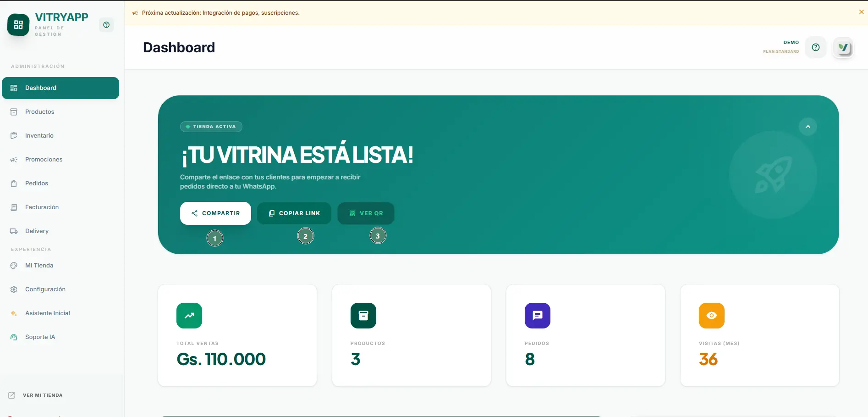Dismiss the Próxima actualización banner
The width and height of the screenshot is (868, 417).
[x=862, y=12]
